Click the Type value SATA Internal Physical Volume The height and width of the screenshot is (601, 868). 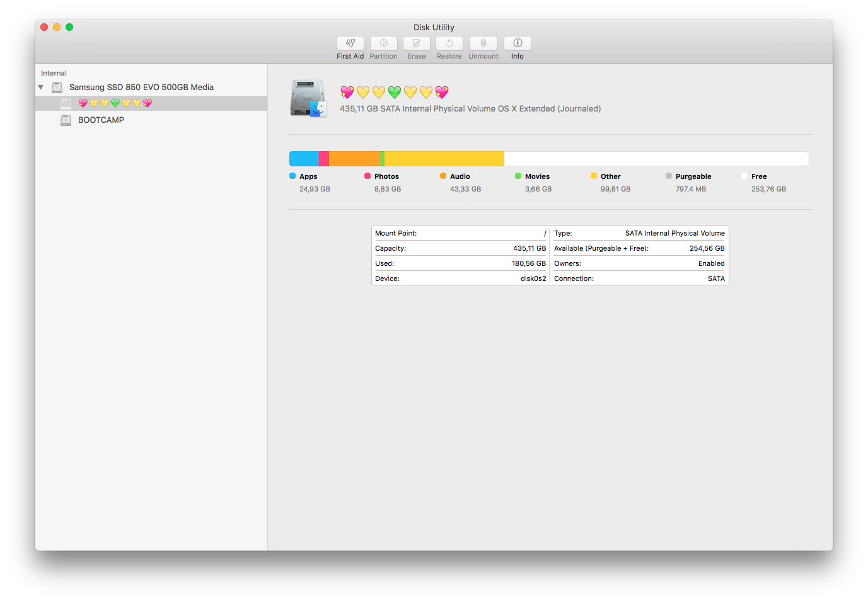[x=675, y=233]
